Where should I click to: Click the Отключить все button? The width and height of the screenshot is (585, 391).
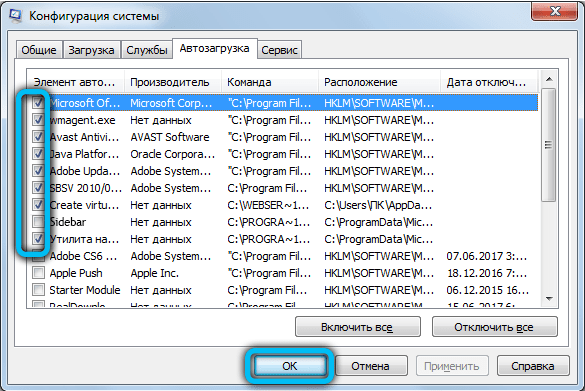[x=494, y=327]
